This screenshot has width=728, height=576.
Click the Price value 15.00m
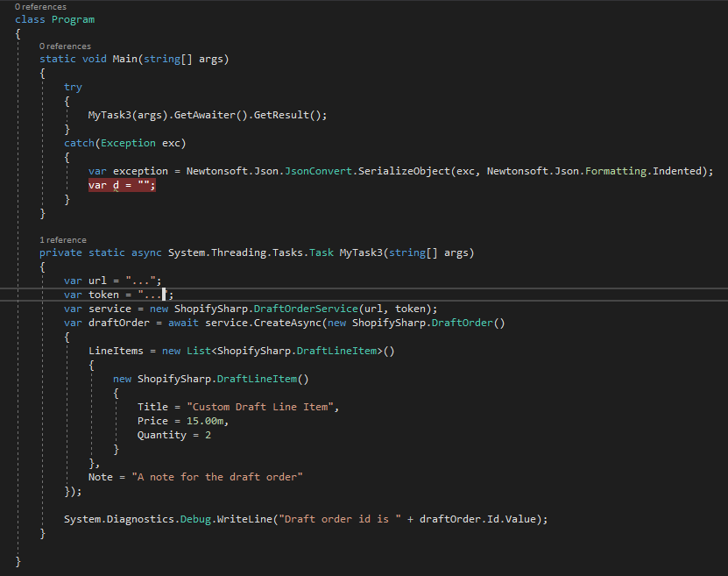[x=206, y=421]
